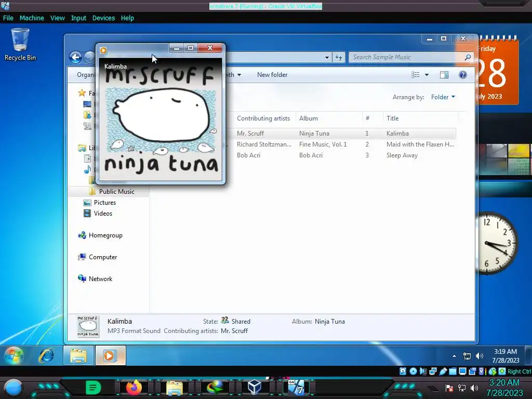Click VirtualBox USB status icon

[443, 371]
